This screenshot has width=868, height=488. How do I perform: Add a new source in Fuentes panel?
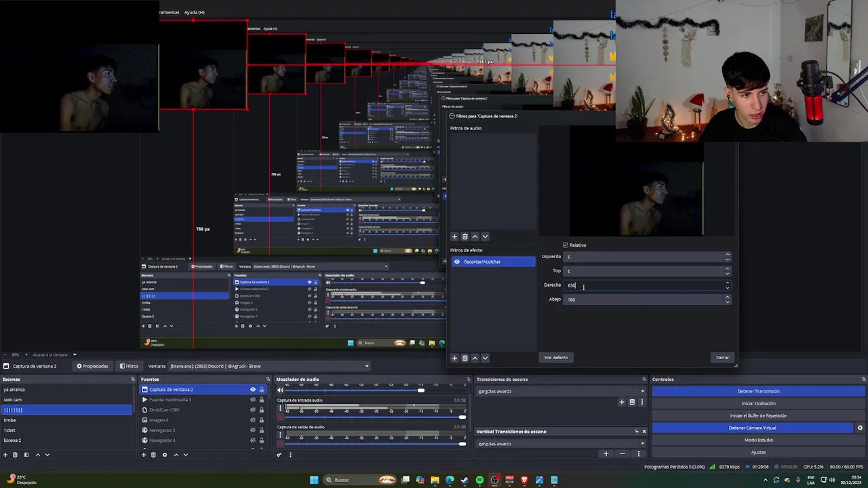(144, 455)
